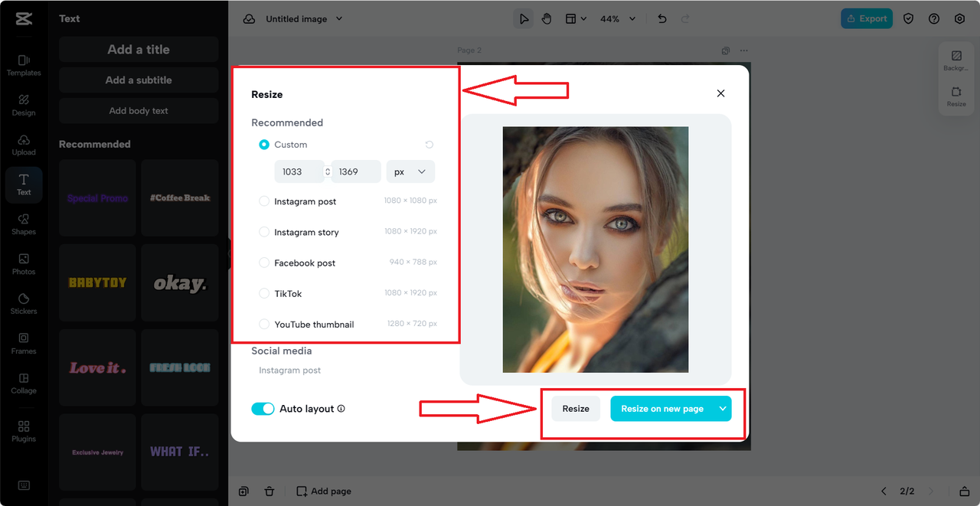Open the Design sidebar panel
The image size is (980, 506).
(x=24, y=105)
